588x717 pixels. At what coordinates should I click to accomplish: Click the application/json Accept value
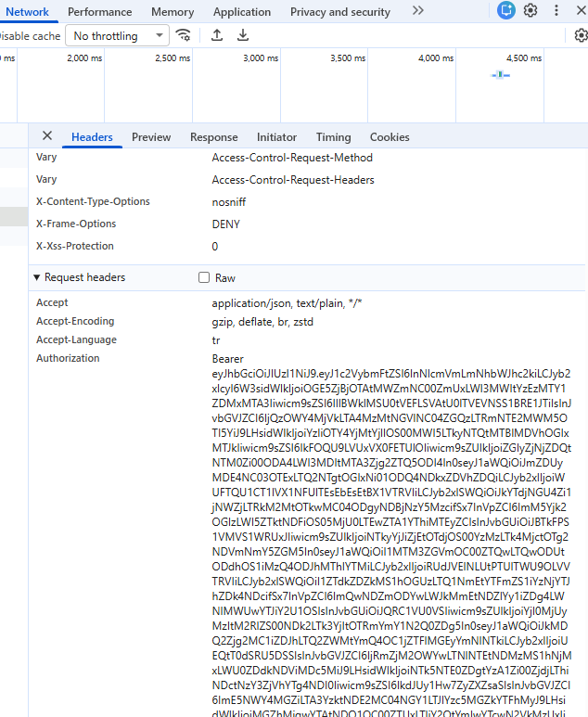pos(287,303)
